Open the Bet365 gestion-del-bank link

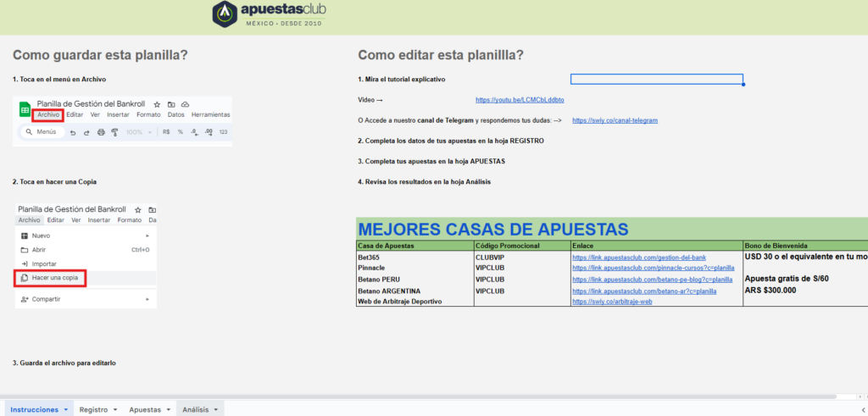click(x=639, y=258)
